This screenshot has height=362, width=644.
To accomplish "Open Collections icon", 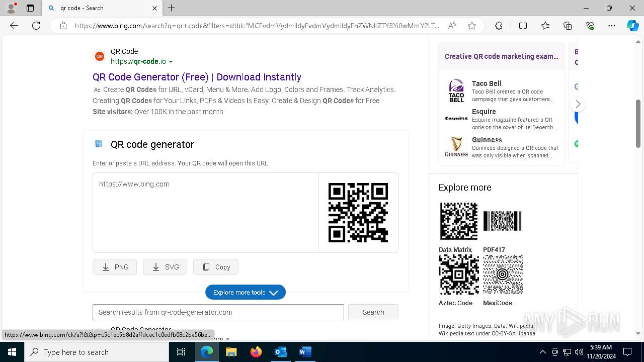I will click(568, 26).
